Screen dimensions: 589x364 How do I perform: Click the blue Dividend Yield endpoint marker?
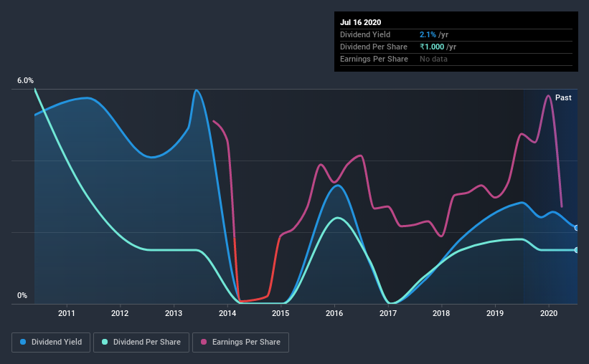[x=576, y=228]
